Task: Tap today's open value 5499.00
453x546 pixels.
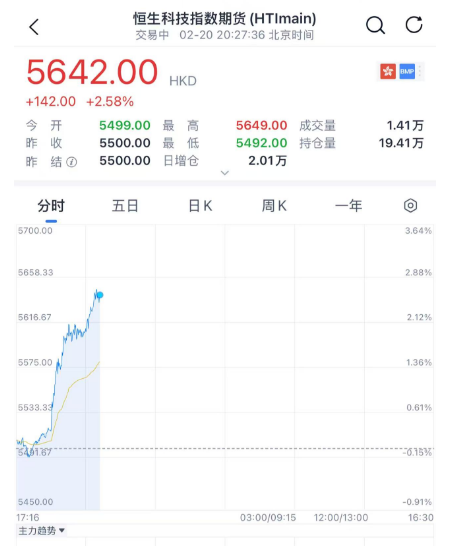Action: [x=125, y=125]
